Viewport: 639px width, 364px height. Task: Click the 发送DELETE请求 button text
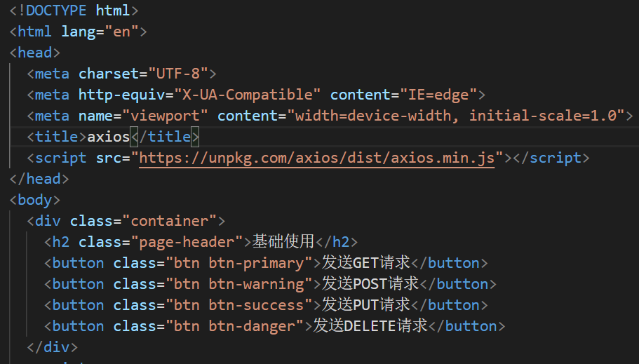coord(370,326)
